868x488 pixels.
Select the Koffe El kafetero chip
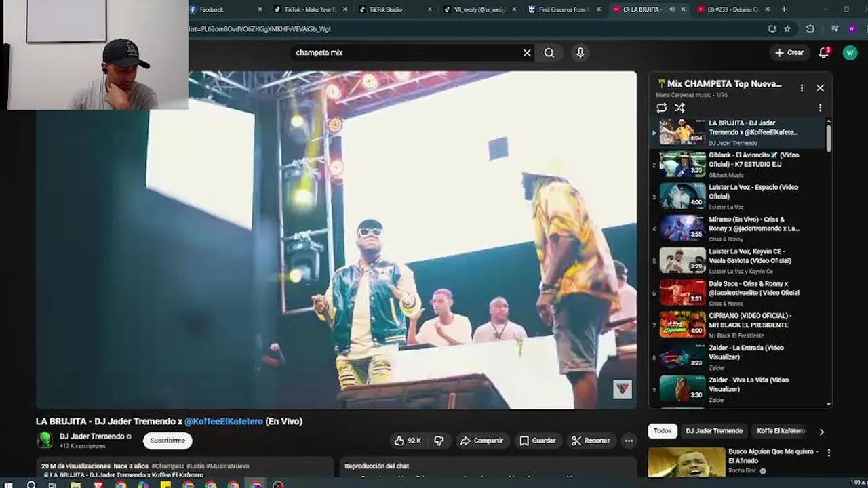click(x=781, y=431)
